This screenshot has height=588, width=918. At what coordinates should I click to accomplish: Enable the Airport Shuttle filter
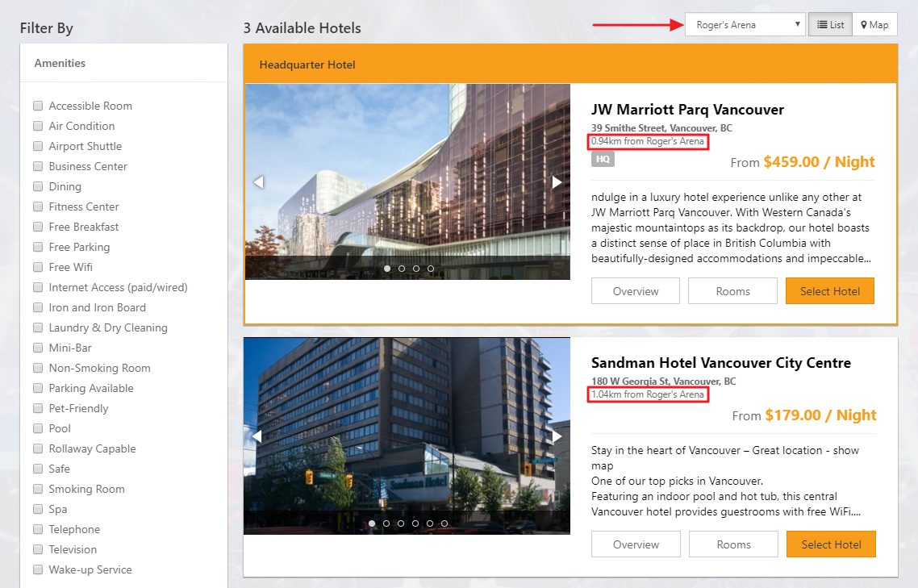pyautogui.click(x=38, y=147)
